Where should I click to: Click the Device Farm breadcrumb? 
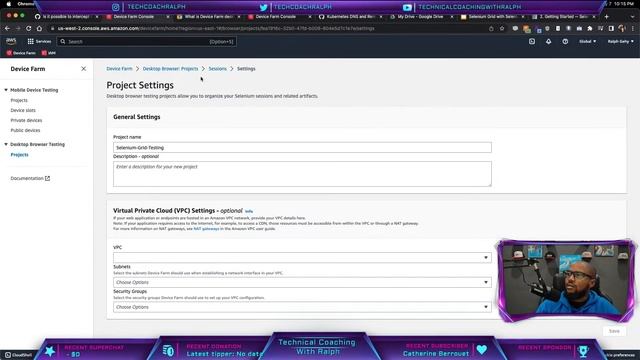click(x=119, y=69)
